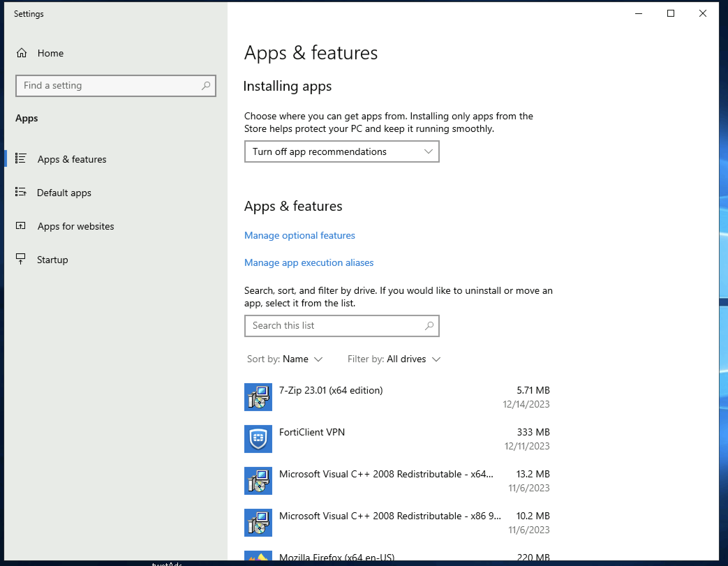The width and height of the screenshot is (728, 566).
Task: Click the 7-Zip installer icon
Action: coord(258,397)
